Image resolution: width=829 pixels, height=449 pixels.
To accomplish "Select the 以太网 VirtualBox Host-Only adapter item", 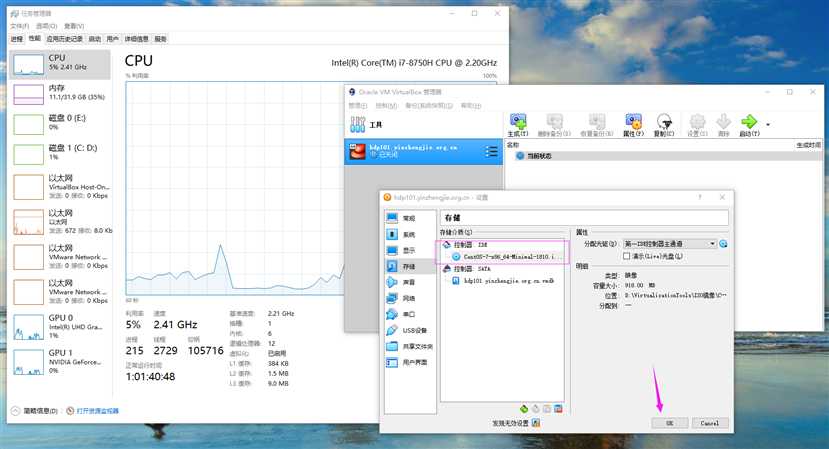I will pos(60,187).
